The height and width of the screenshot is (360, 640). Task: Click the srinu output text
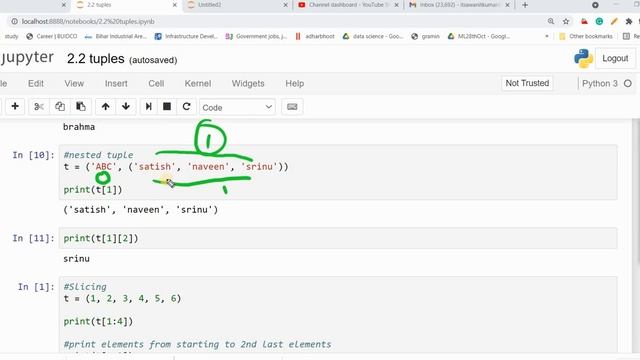[x=76, y=259]
